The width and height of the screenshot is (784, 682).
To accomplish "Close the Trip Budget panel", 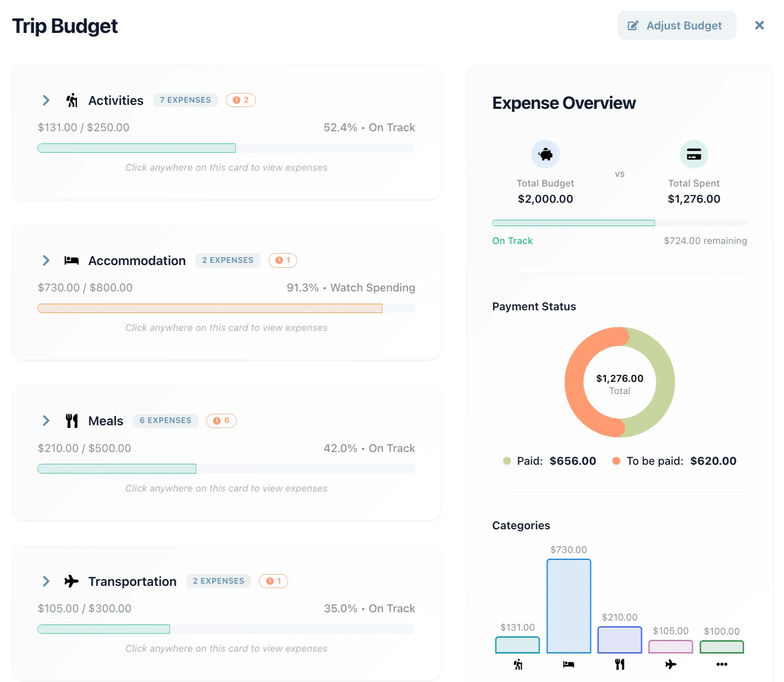I will tap(759, 25).
